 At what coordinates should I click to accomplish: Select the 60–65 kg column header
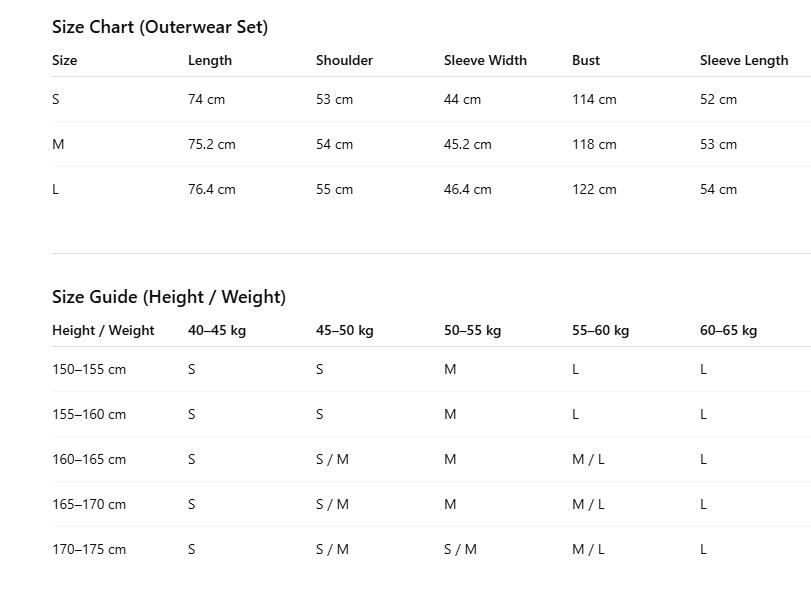click(x=728, y=331)
